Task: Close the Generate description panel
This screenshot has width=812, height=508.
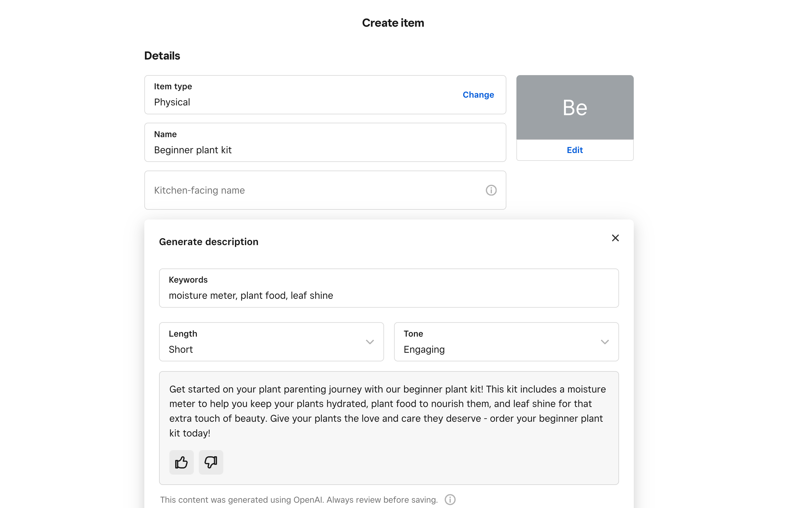Action: pyautogui.click(x=615, y=238)
